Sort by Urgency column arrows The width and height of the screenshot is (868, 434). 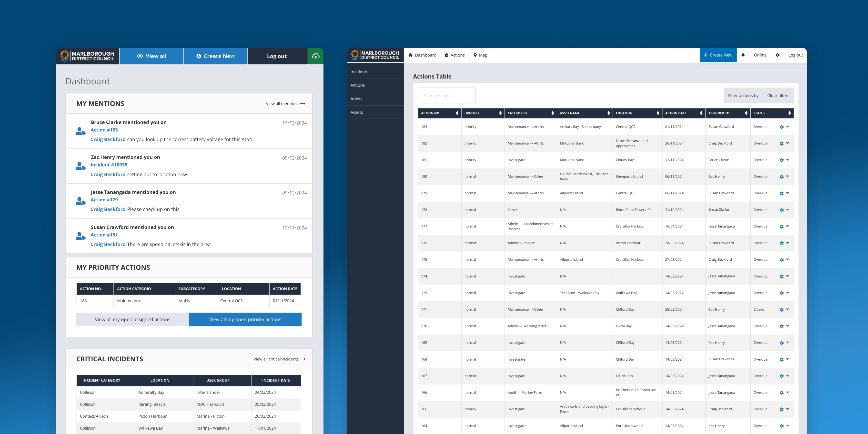[x=500, y=113]
